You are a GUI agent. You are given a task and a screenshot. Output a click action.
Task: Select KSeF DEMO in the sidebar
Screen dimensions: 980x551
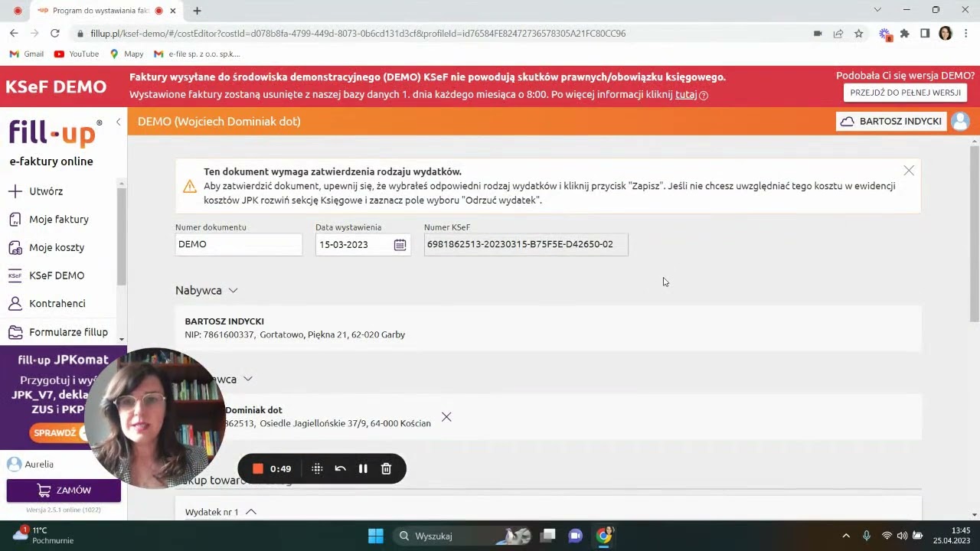pyautogui.click(x=57, y=275)
